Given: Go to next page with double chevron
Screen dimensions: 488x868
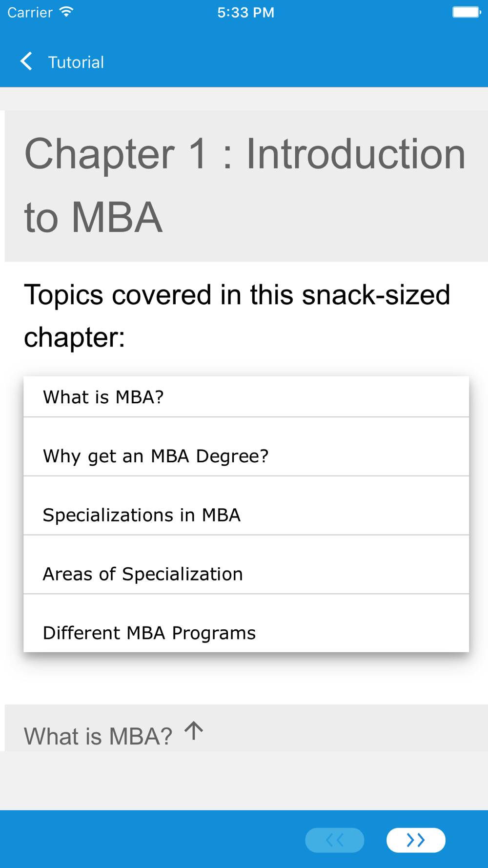Looking at the screenshot, I should (x=416, y=840).
